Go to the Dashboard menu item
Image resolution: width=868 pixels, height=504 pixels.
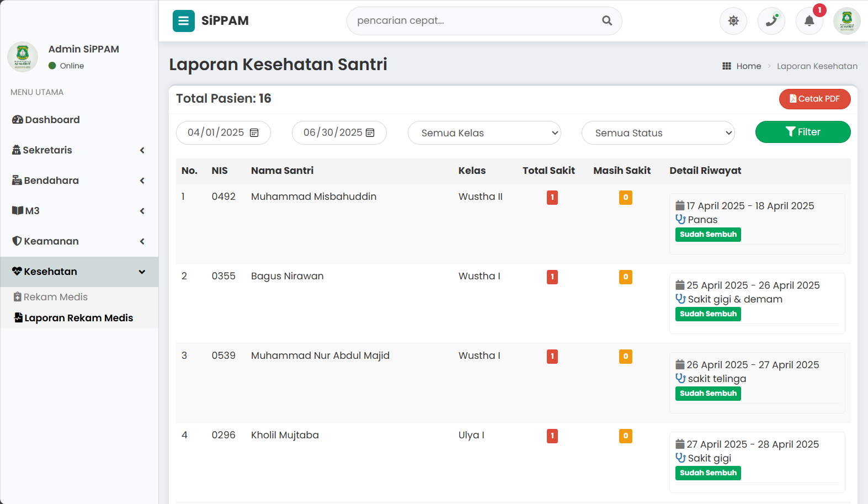(x=52, y=120)
